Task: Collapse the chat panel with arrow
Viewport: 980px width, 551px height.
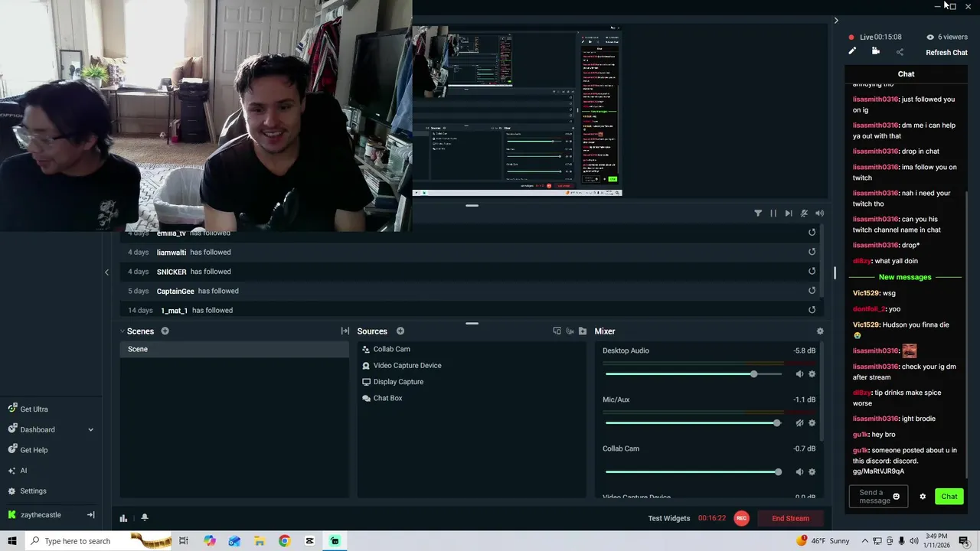Action: pyautogui.click(x=836, y=21)
